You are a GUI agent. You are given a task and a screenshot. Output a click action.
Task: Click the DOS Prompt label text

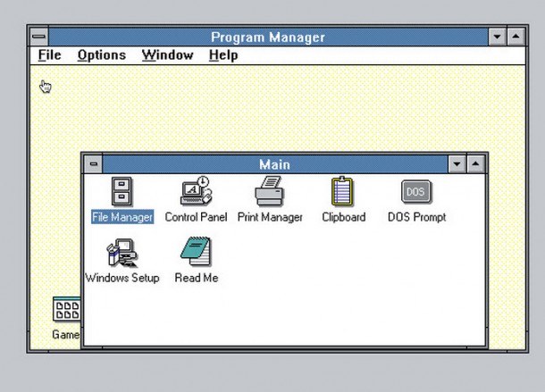(416, 217)
